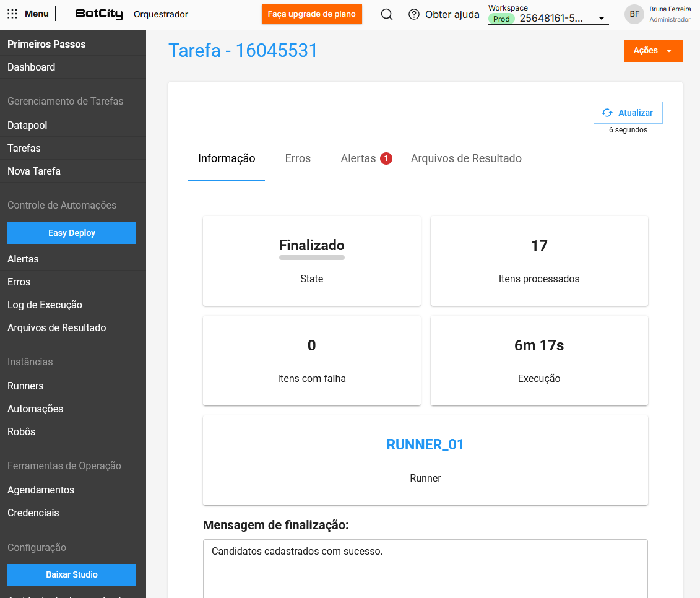Expand the Workspace selector dropdown
The image size is (700, 598).
pyautogui.click(x=601, y=19)
